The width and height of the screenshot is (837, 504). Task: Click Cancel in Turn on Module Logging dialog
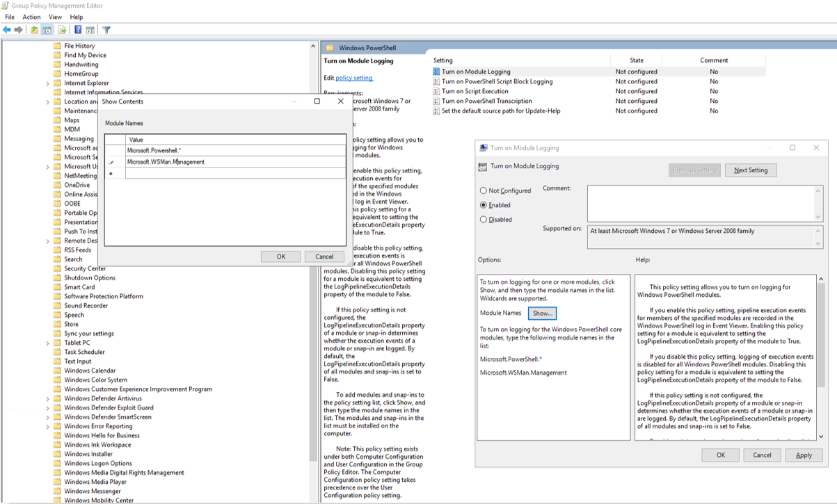click(x=762, y=455)
